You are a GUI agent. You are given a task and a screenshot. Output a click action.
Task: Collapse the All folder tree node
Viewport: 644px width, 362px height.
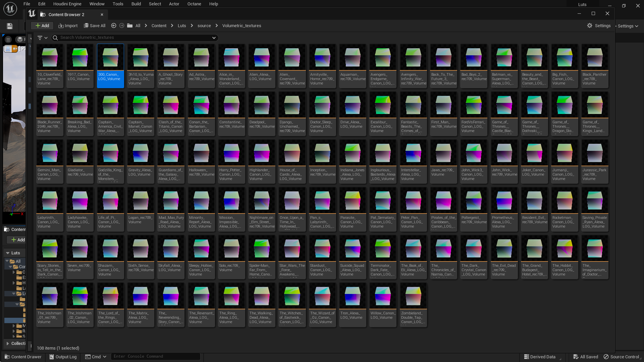[7, 261]
